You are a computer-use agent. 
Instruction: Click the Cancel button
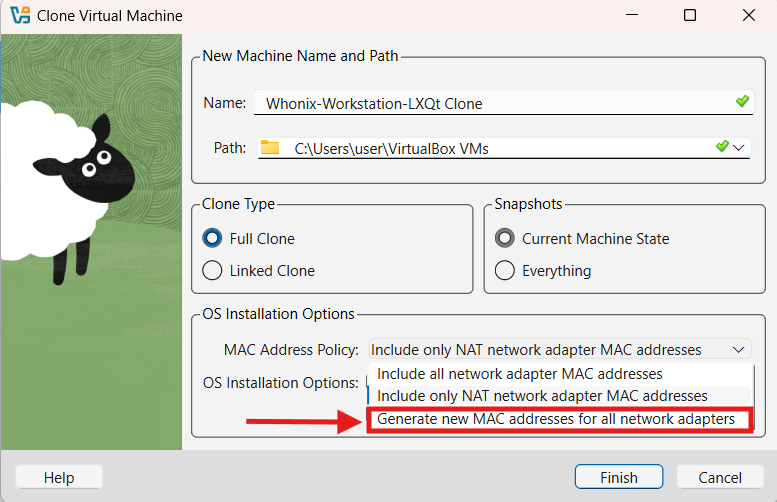(720, 478)
